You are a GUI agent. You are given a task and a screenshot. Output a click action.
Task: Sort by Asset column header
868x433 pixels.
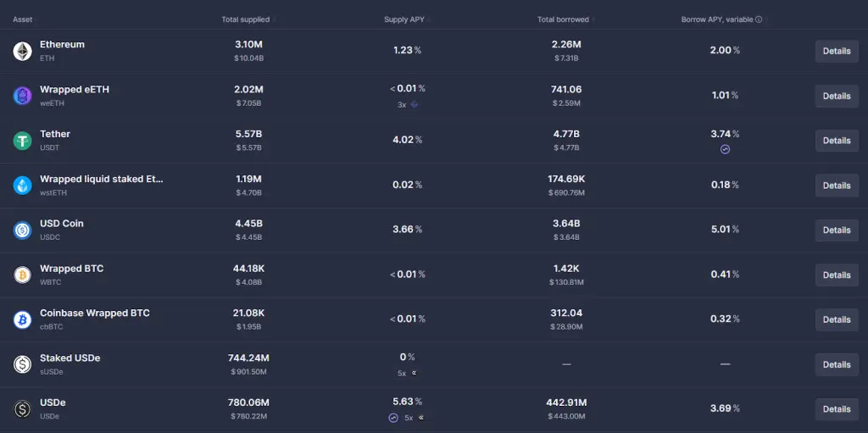coord(22,19)
